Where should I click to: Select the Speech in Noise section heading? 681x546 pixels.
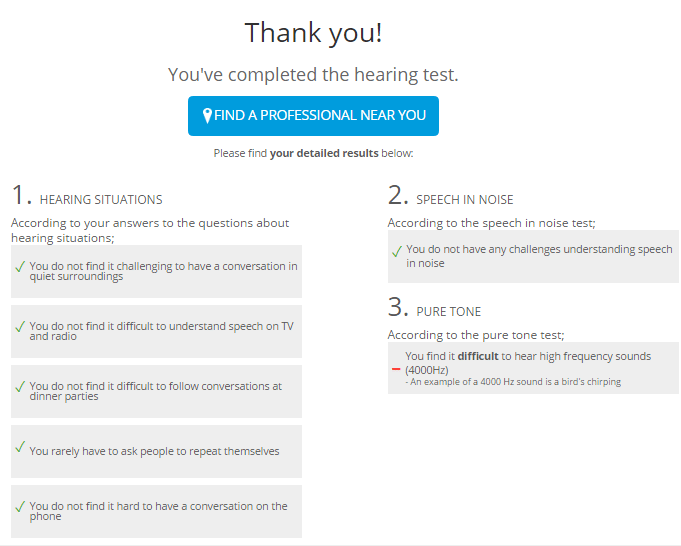465,200
